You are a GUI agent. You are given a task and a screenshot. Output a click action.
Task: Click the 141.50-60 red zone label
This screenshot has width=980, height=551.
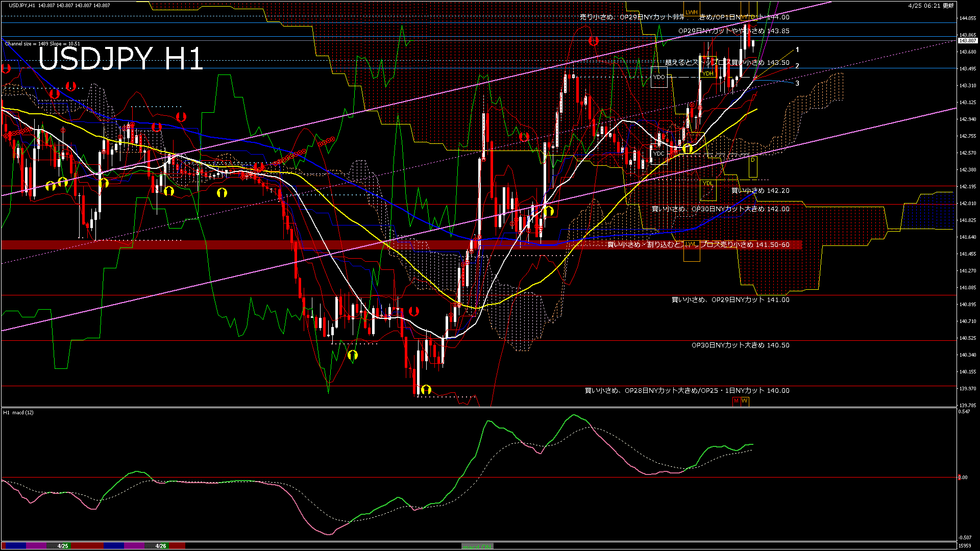[x=698, y=245]
